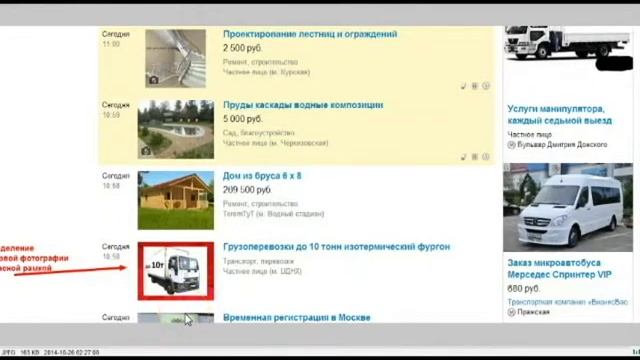Click the round icon in the Пруды каскады row
The width and height of the screenshot is (640, 360).
486,157
